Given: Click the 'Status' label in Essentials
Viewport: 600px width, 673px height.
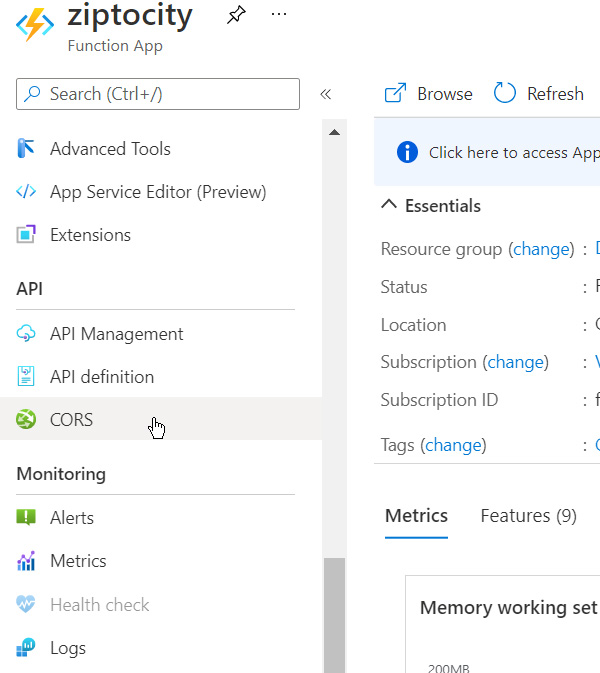Looking at the screenshot, I should point(404,287).
